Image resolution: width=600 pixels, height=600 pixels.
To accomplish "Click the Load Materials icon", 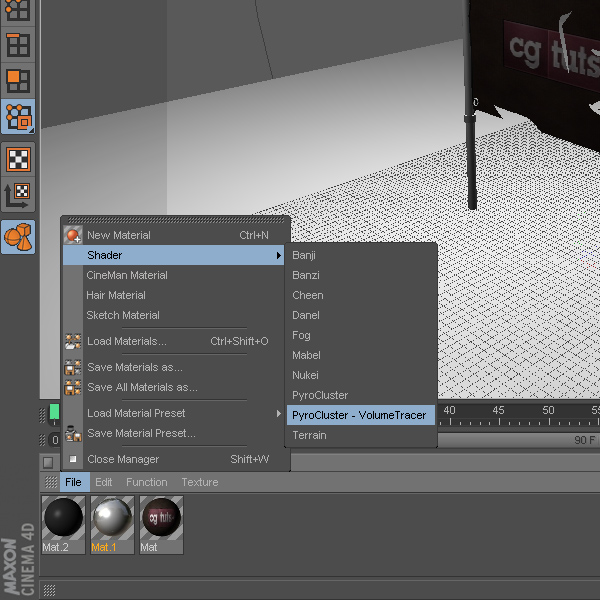I will click(73, 341).
